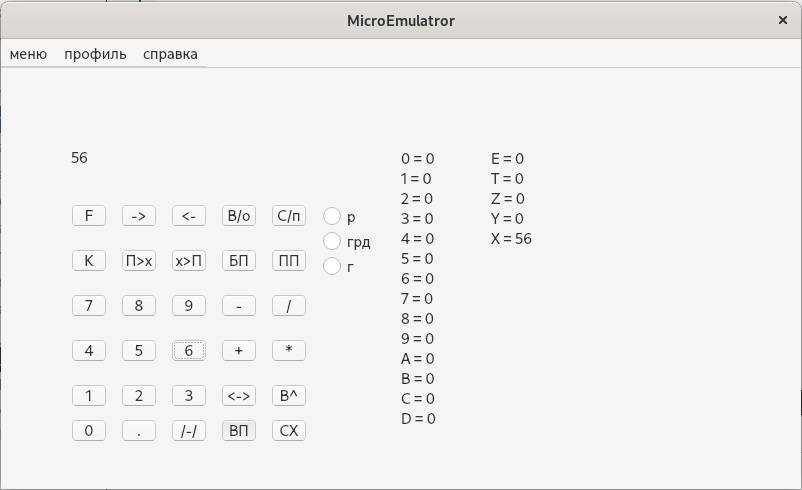Screen dimensions: 802x490
Task: Click the БП jump key
Action: click(x=239, y=261)
